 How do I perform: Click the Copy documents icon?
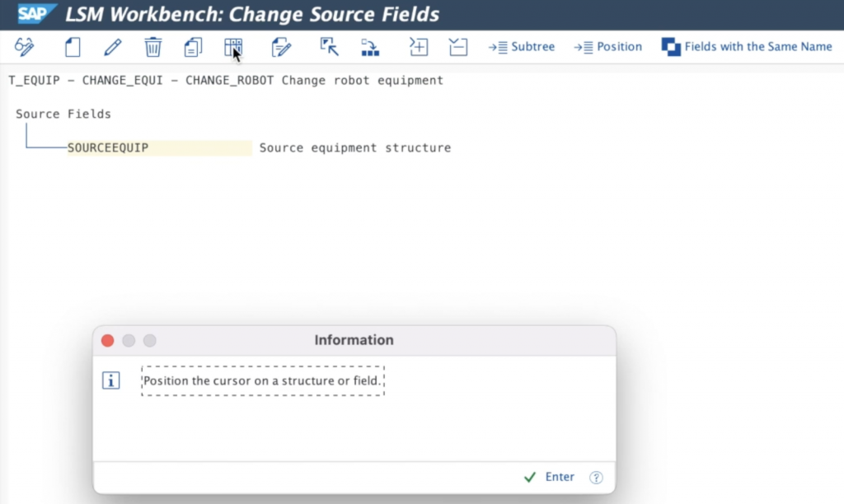pos(193,47)
